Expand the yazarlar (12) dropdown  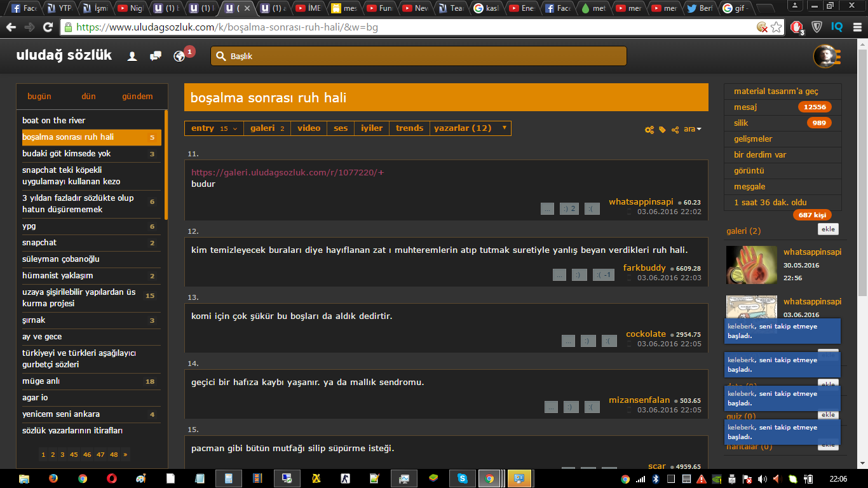pos(471,128)
